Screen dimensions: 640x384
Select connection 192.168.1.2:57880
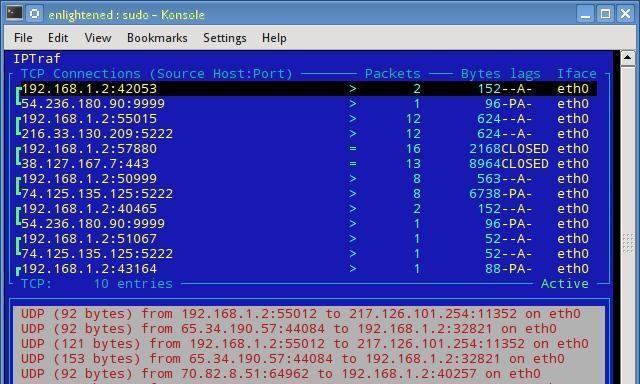89,149
